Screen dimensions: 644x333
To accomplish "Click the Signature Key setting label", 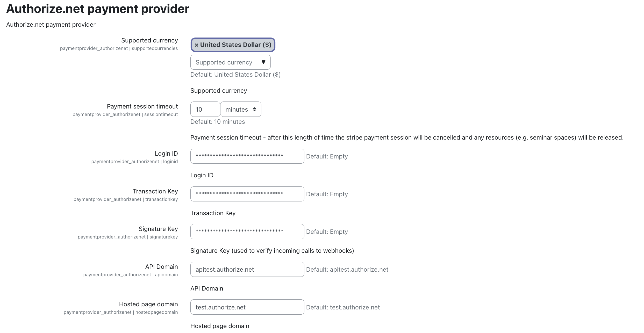I will point(158,229).
